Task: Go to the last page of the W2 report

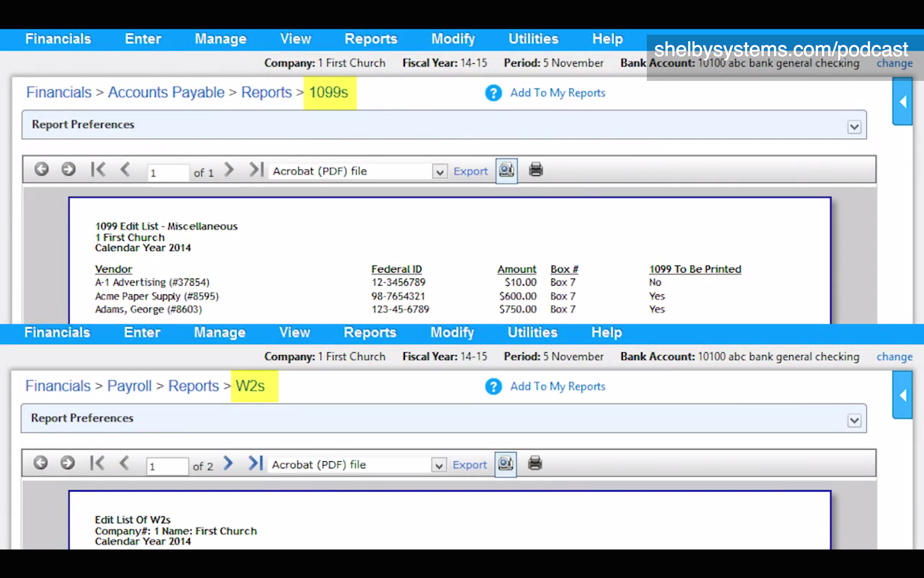Action: pyautogui.click(x=255, y=464)
